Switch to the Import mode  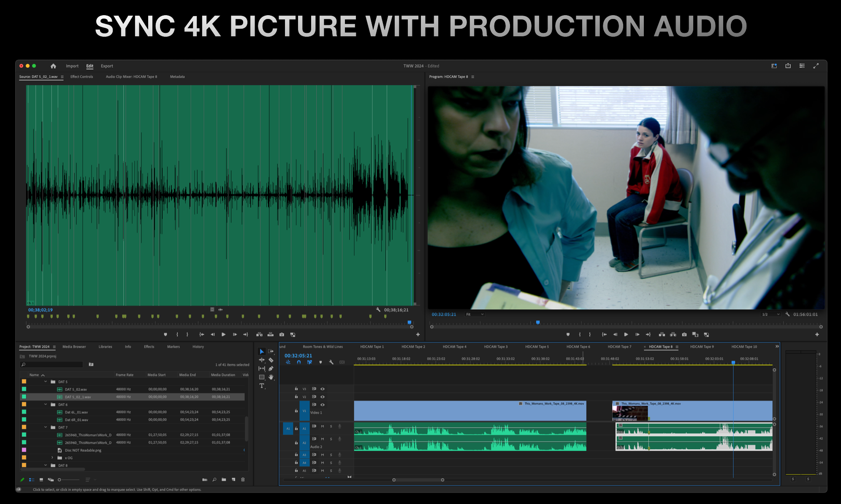tap(72, 66)
